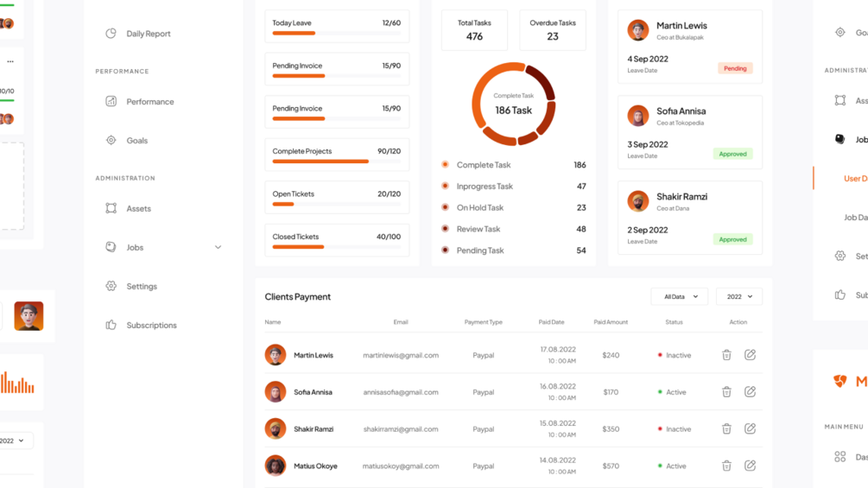The height and width of the screenshot is (488, 868).
Task: Click Matius Okoye avatar in payment table
Action: tap(276, 466)
